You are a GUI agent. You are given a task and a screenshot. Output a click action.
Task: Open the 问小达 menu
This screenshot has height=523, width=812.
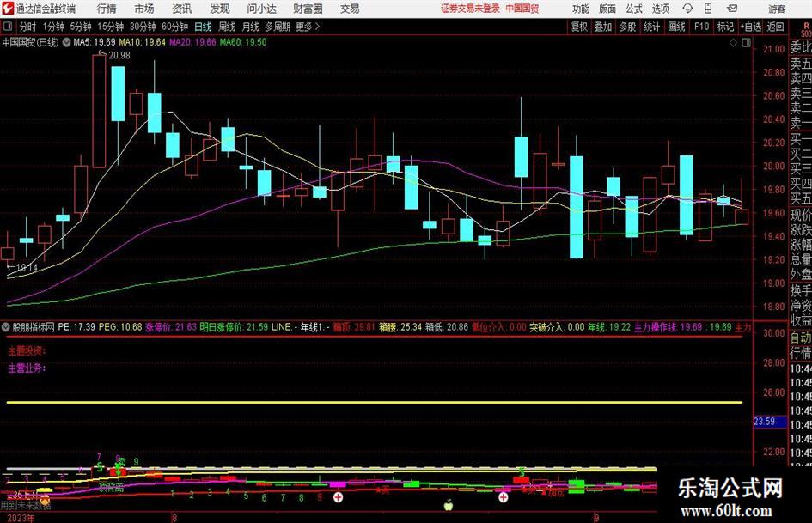point(261,9)
